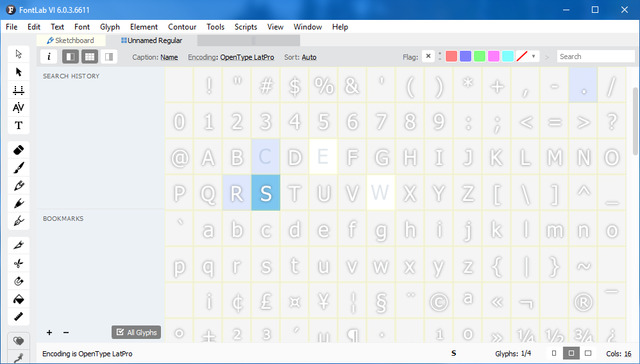Select largest cell size icon
640x364 pixels.
point(588,353)
